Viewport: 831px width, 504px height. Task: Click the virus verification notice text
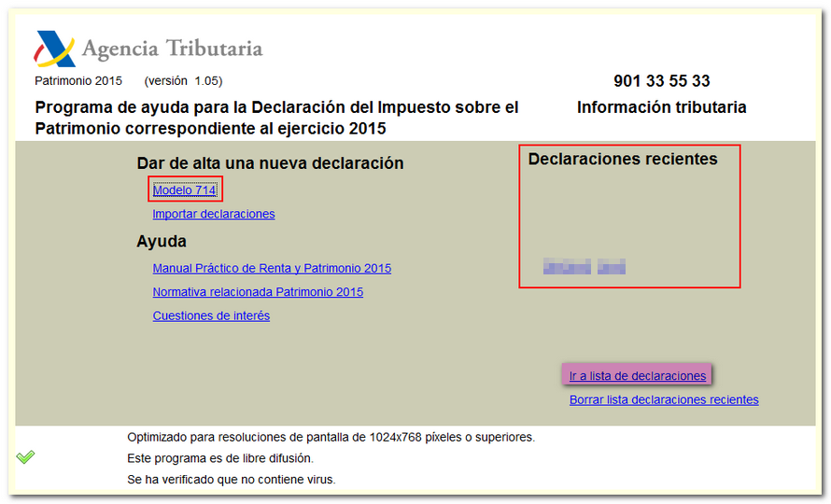[x=231, y=480]
